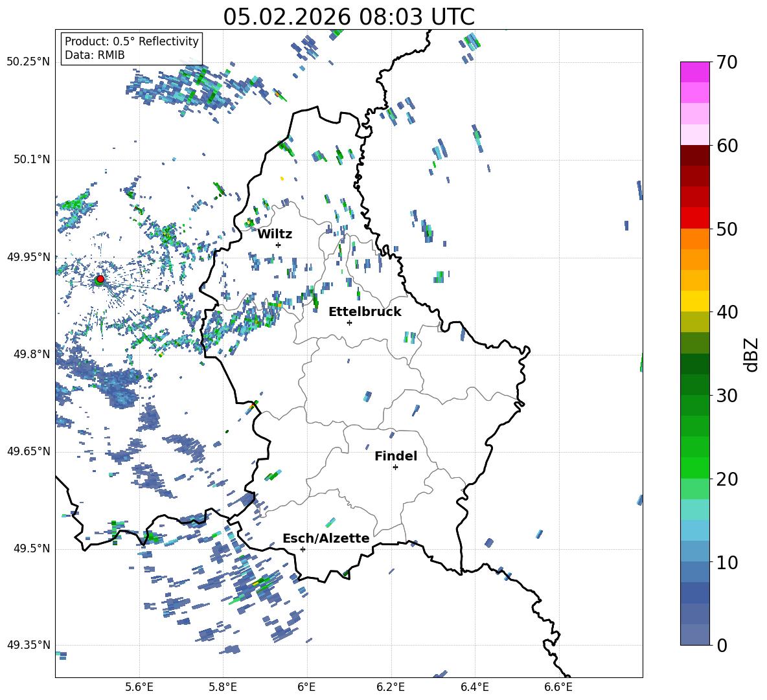This screenshot has width=767, height=700.
Task: Click the colorbar tick value 60
Action: 727,146
